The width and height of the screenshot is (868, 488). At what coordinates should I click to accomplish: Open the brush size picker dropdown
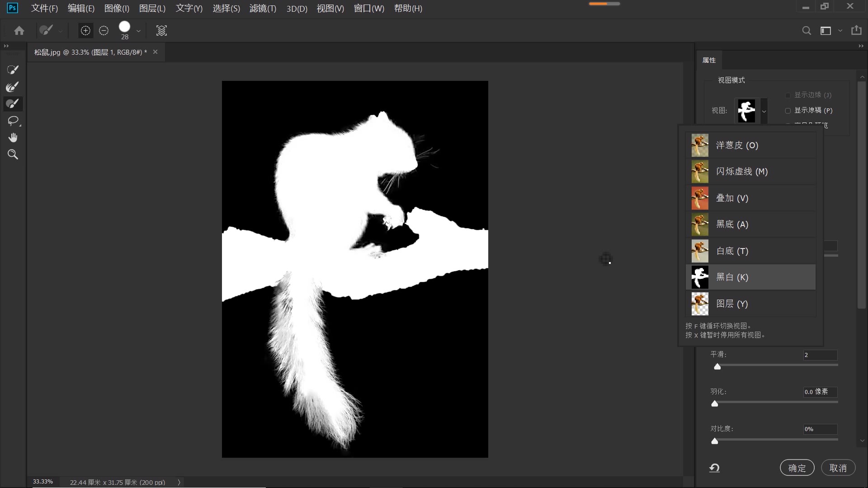coord(138,31)
